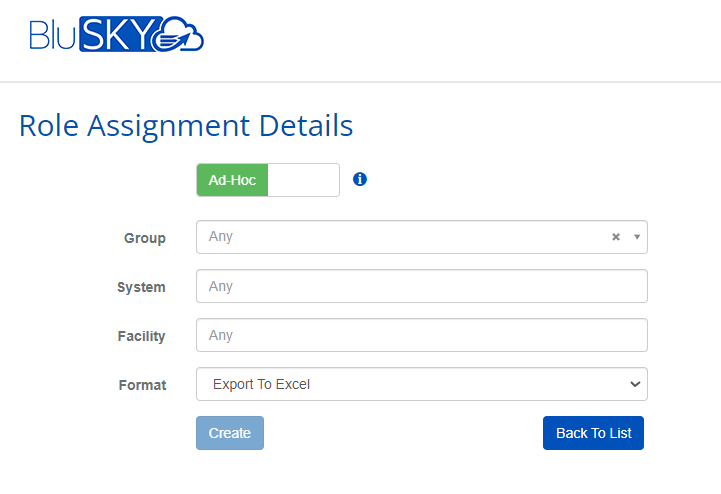
Task: Click the Format label
Action: [143, 385]
